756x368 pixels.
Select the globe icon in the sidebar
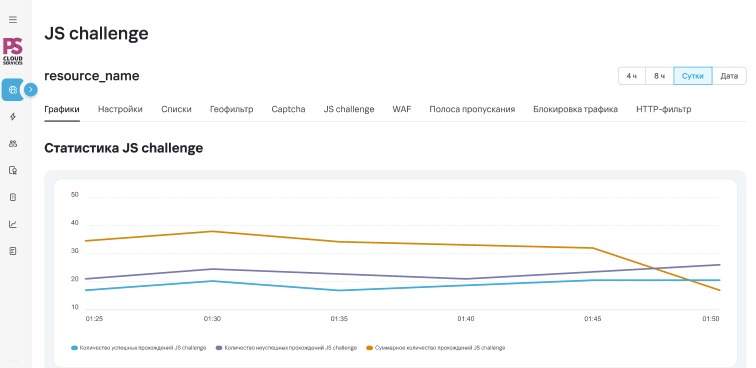tap(13, 90)
